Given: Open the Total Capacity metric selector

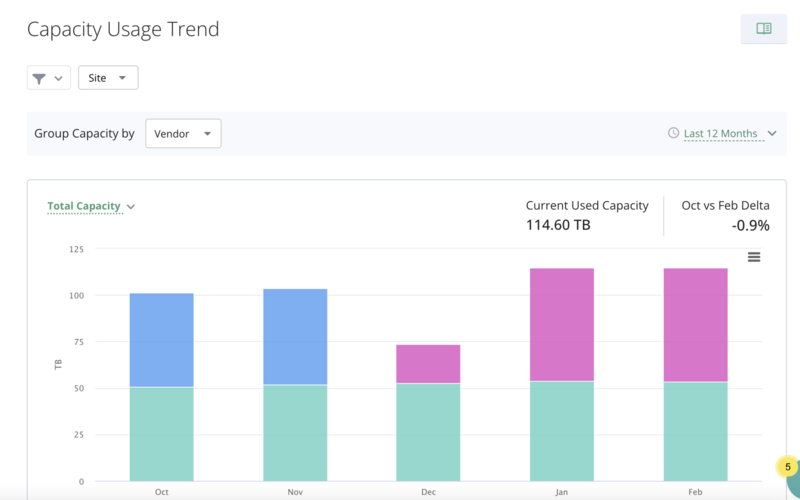Looking at the screenshot, I should 84,206.
